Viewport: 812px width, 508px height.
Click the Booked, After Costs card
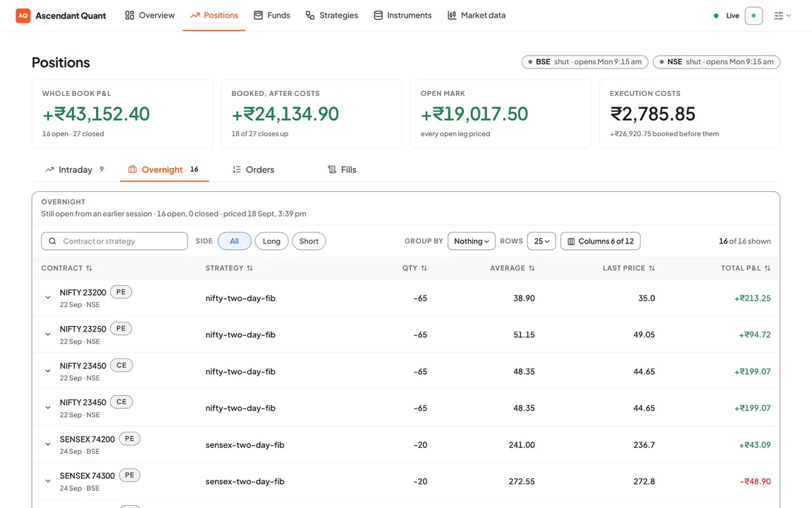point(312,114)
